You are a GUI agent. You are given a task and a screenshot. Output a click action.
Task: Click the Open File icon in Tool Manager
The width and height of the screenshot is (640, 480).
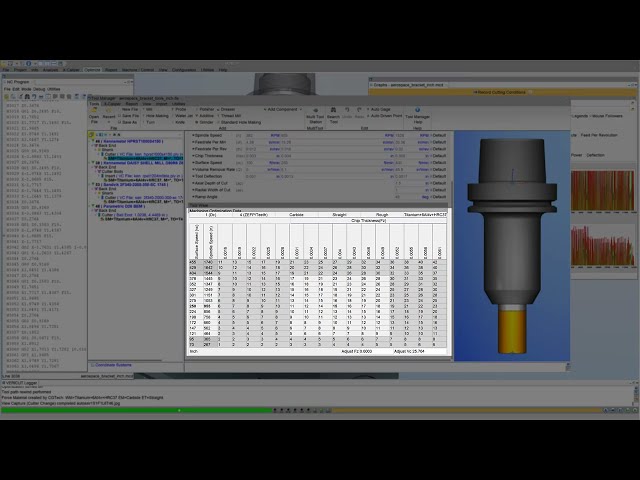click(x=94, y=110)
